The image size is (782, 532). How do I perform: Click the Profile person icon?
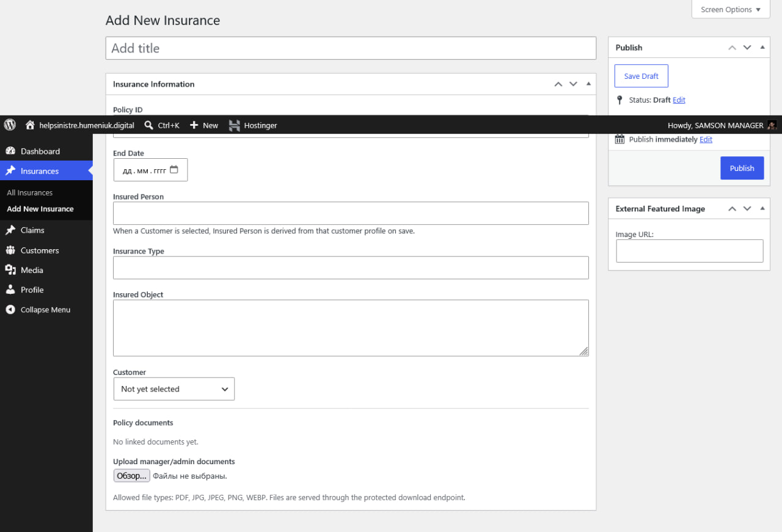[x=10, y=290]
